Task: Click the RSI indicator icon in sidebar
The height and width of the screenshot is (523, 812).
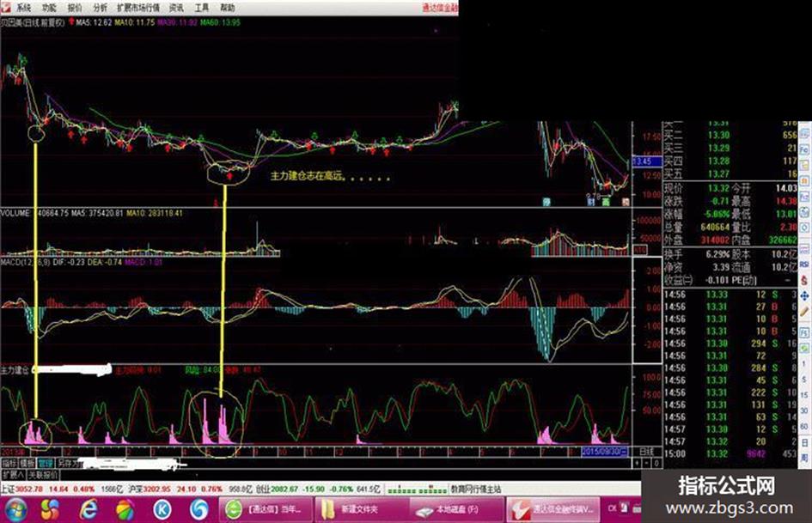Action: (805, 264)
